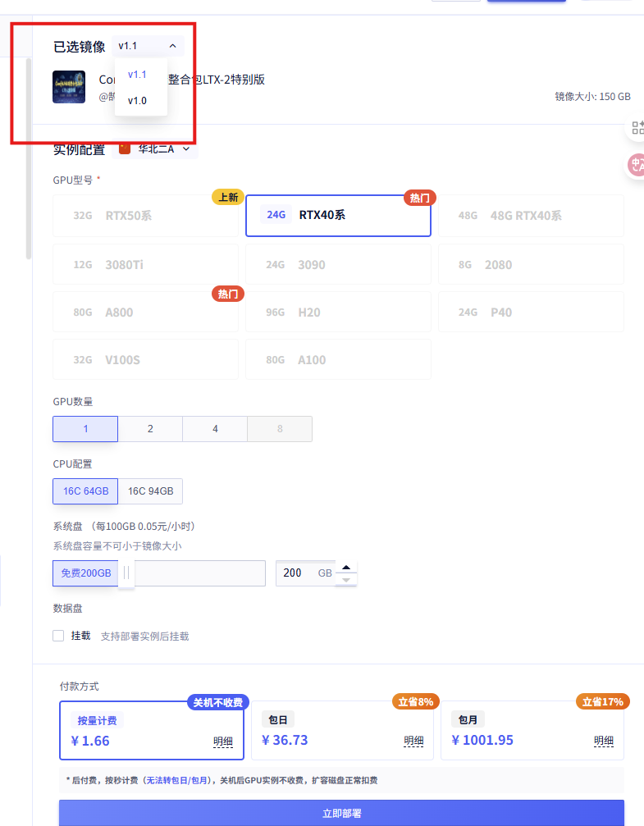Click 立即部署 to deploy instance
Screen dimensions: 644x826
coord(341,813)
